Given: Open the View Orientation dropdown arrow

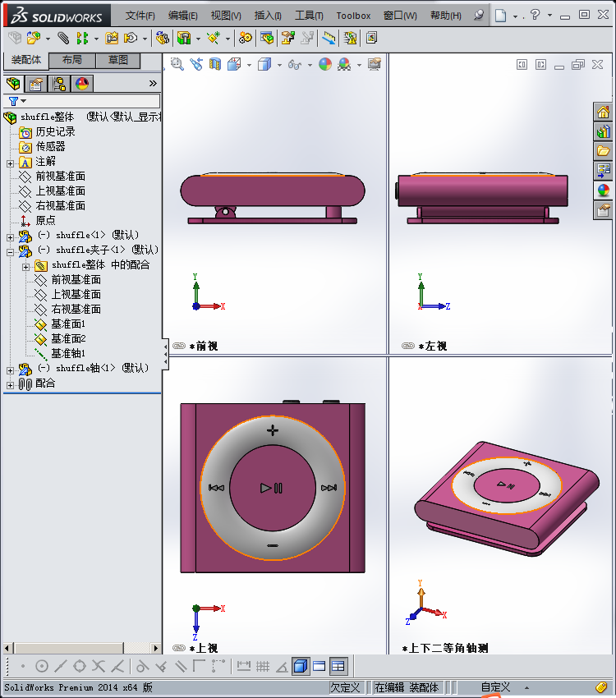Looking at the screenshot, I should [x=249, y=65].
